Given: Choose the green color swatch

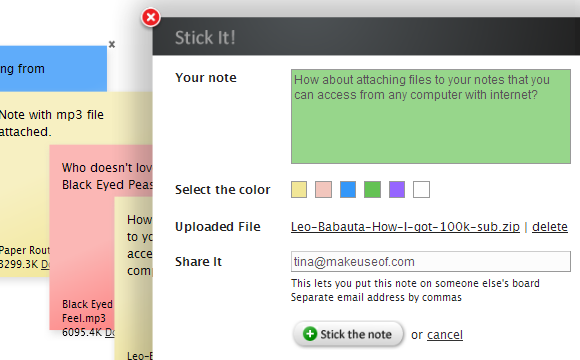Looking at the screenshot, I should pos(372,189).
